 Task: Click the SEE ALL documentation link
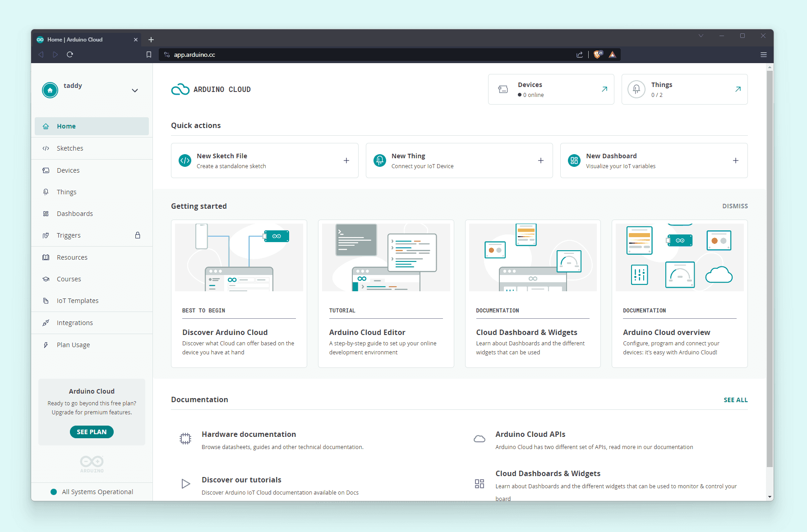pyautogui.click(x=736, y=399)
